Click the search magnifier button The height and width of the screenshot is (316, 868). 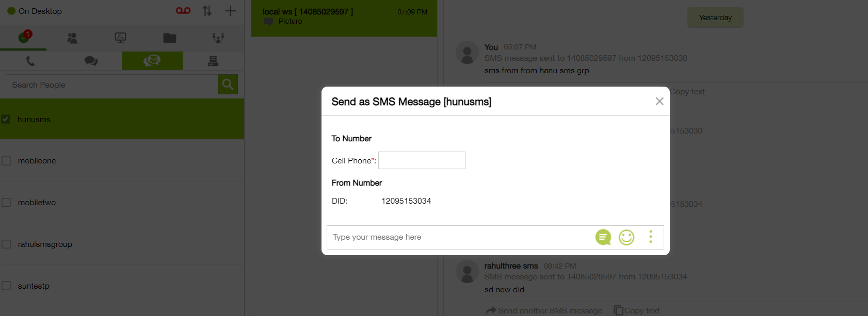[x=228, y=85]
